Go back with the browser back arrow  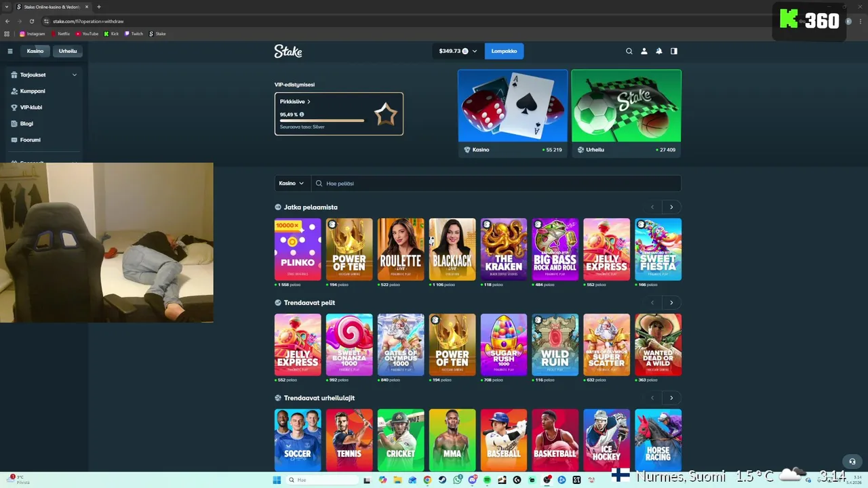pyautogui.click(x=7, y=21)
